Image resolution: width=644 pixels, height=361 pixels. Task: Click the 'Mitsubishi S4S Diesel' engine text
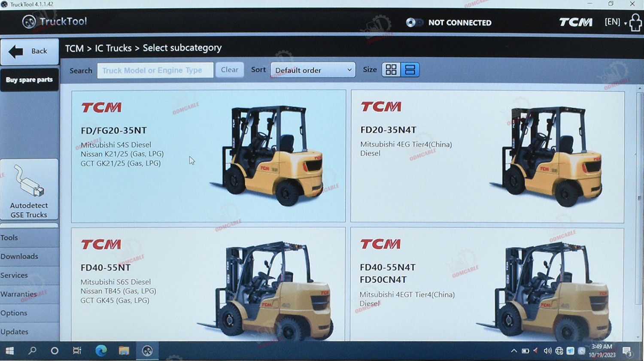click(x=116, y=145)
